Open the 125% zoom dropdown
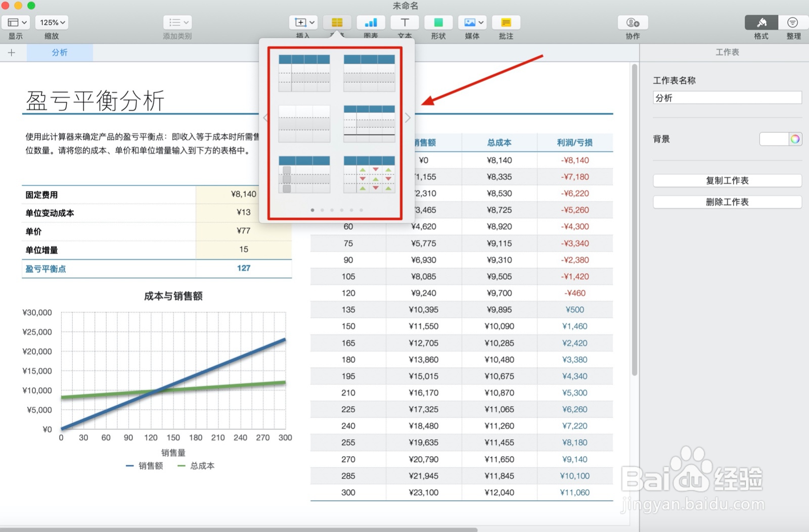The width and height of the screenshot is (809, 532). (52, 22)
